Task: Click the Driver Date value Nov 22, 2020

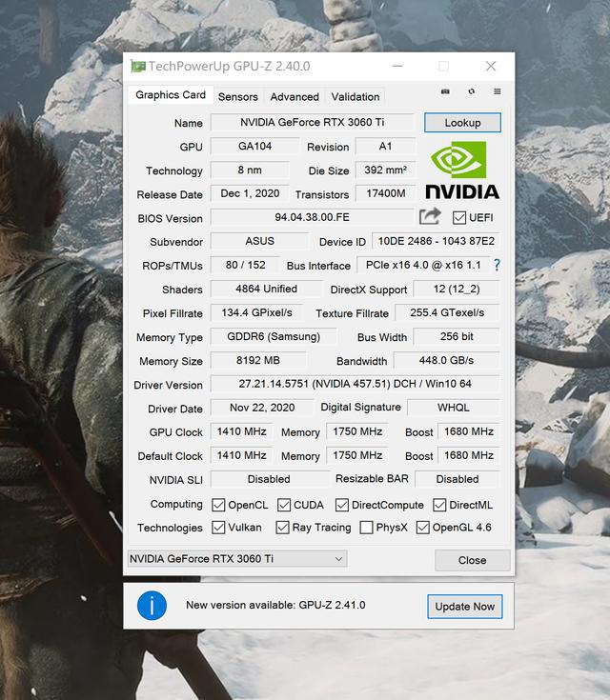Action: click(x=262, y=408)
